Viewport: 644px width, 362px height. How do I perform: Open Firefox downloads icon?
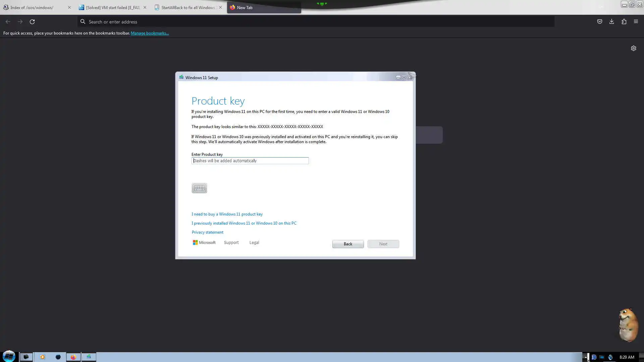coord(611,22)
